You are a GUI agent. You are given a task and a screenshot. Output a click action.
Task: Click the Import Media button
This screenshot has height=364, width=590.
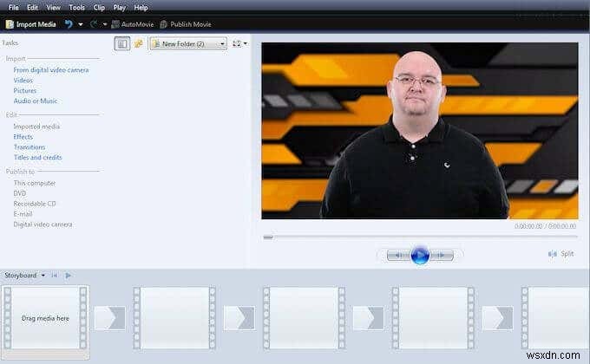coord(31,24)
